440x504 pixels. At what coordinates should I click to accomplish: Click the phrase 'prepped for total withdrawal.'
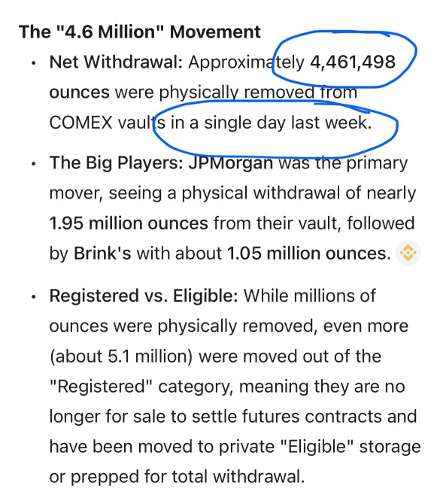pyautogui.click(x=187, y=477)
